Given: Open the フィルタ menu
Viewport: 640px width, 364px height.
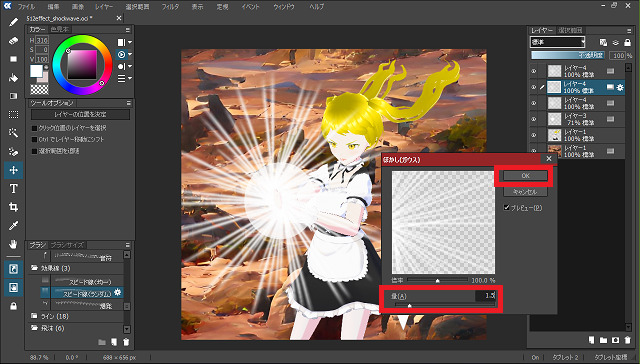Looking at the screenshot, I should [x=170, y=7].
